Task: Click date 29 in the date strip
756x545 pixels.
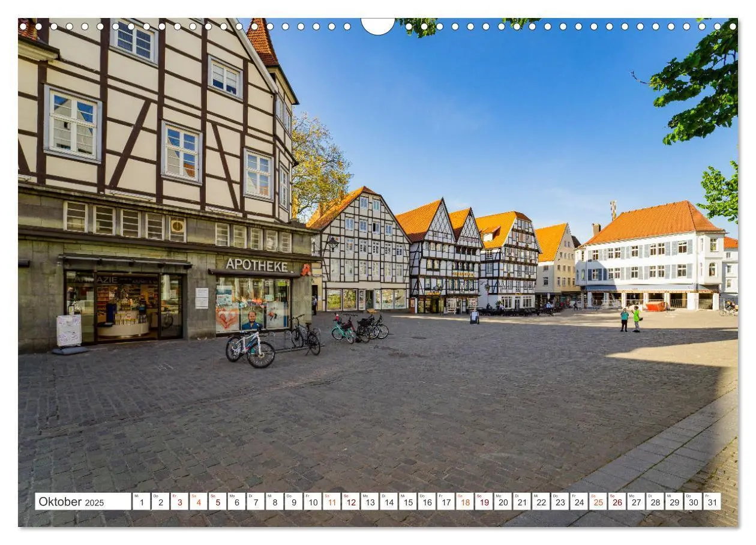Action: [x=673, y=502]
